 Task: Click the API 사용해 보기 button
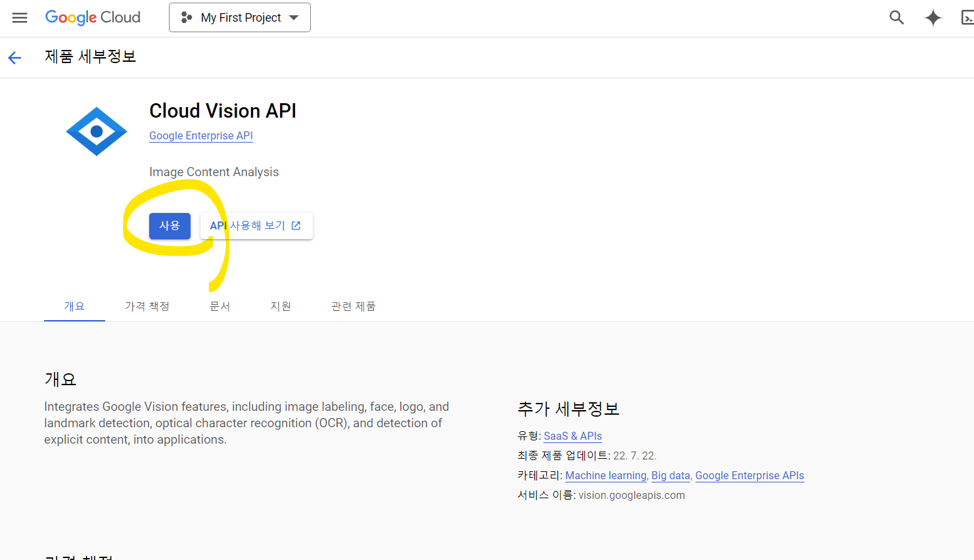(x=256, y=225)
